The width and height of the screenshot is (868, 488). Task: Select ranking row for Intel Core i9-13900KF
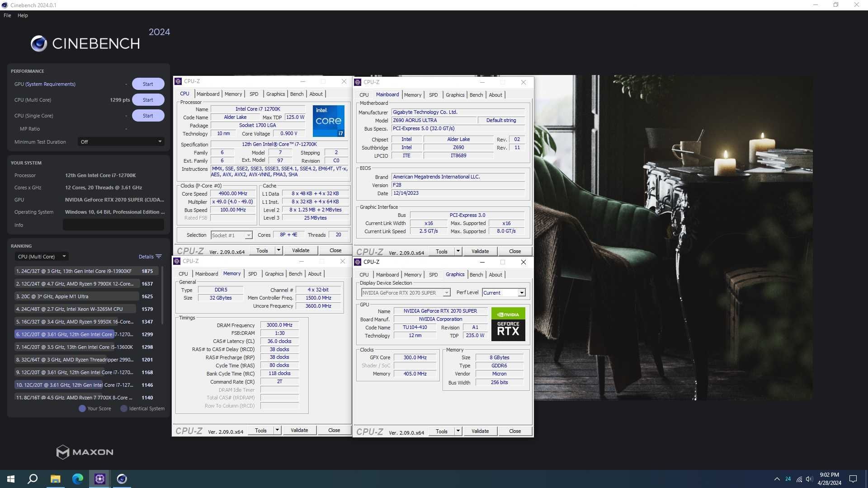tap(86, 271)
